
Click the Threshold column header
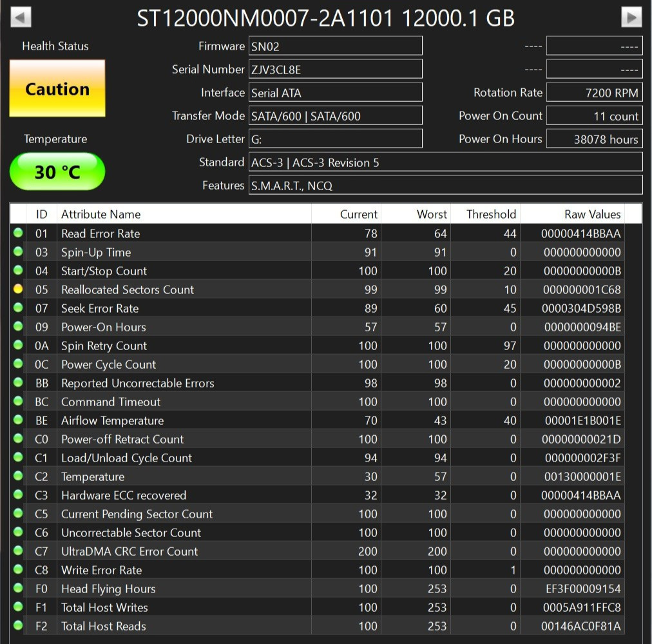pos(485,214)
